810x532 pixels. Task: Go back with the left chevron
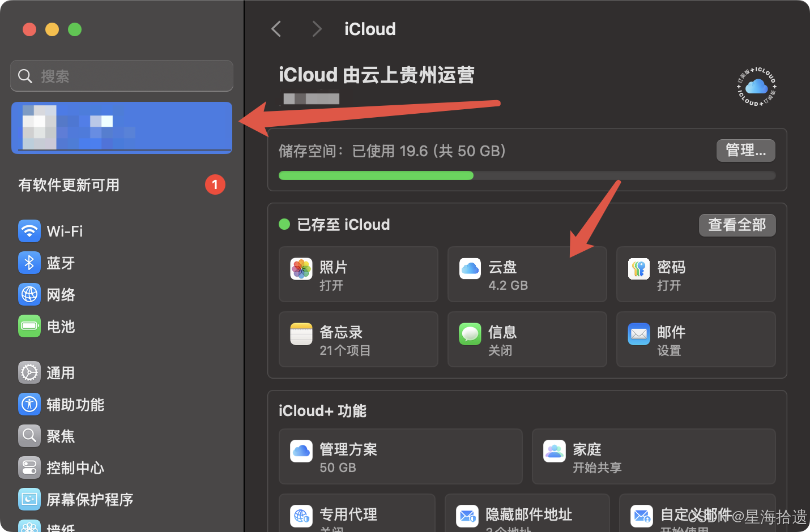coord(276,29)
